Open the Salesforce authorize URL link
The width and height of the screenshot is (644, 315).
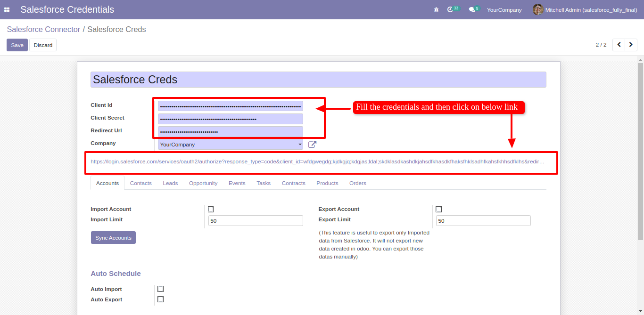point(317,162)
